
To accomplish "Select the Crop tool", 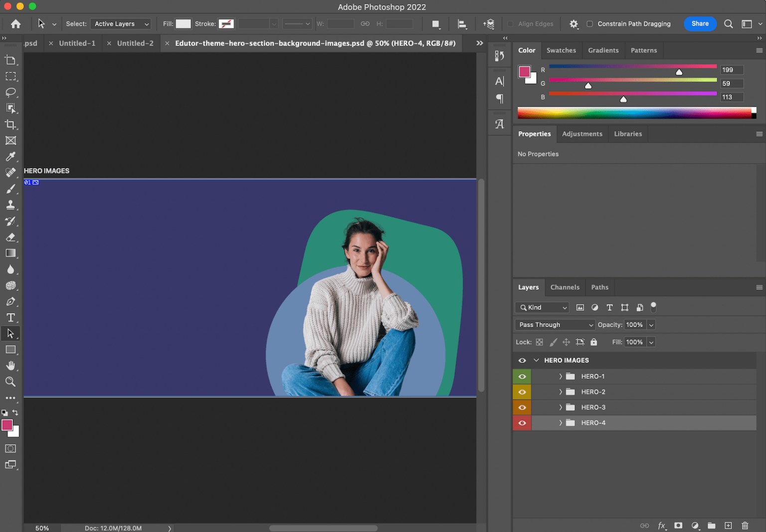I will pos(10,125).
